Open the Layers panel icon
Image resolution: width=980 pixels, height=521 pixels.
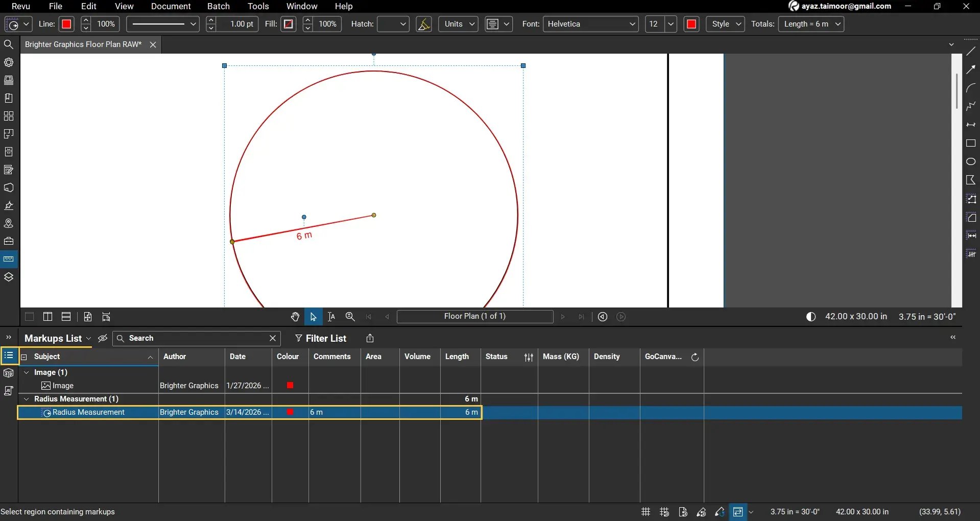coord(9,277)
